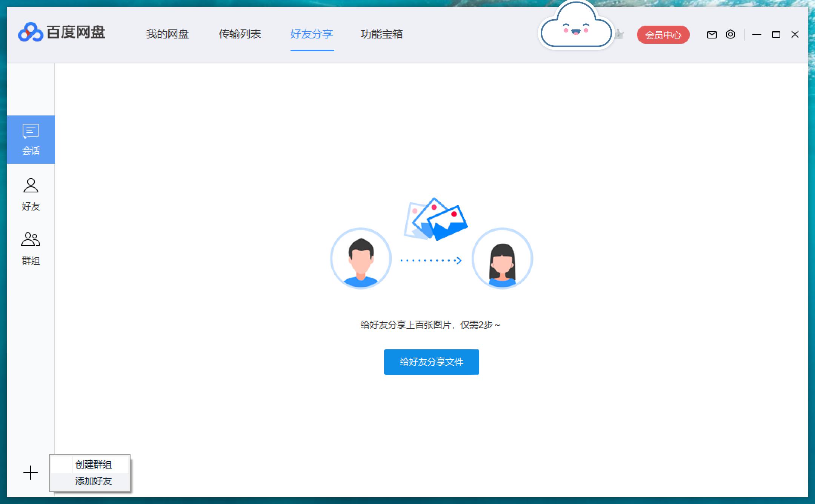815x504 pixels.
Task: Switch to the 传输列表 tab
Action: pos(241,34)
